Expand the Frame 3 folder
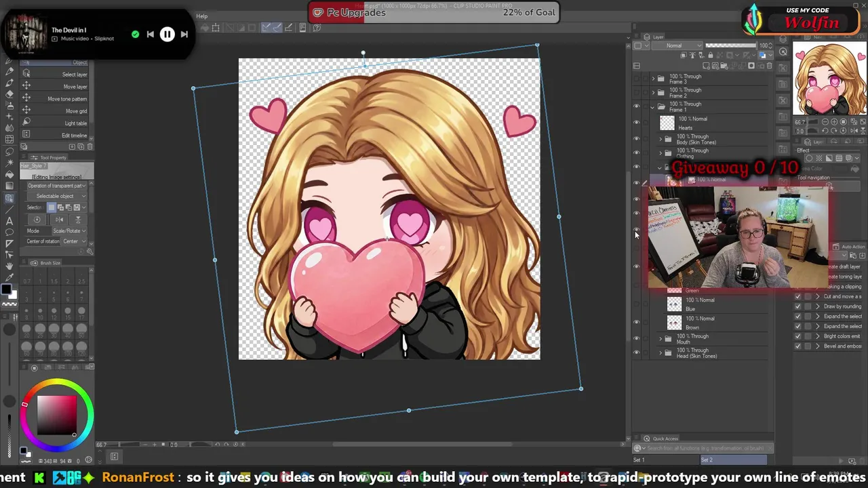 (x=653, y=79)
